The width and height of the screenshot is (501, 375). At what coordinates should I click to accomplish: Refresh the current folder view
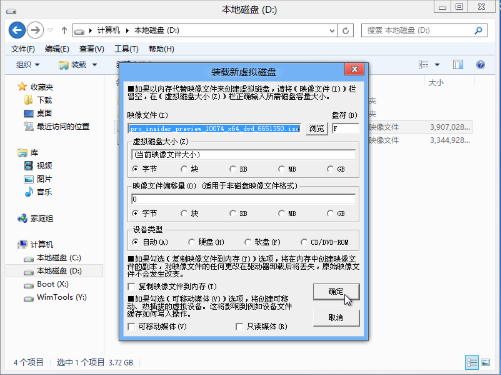346,31
